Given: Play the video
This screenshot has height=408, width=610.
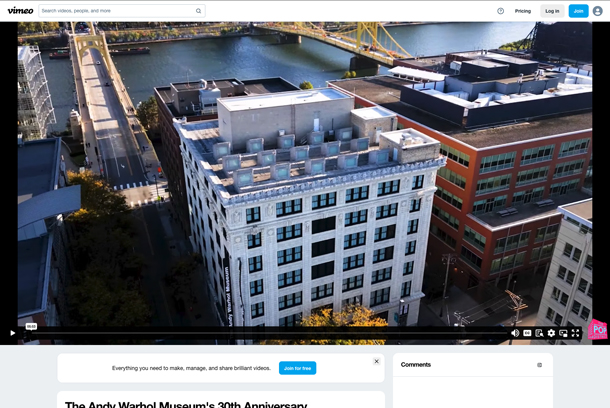Looking at the screenshot, I should click(x=12, y=333).
